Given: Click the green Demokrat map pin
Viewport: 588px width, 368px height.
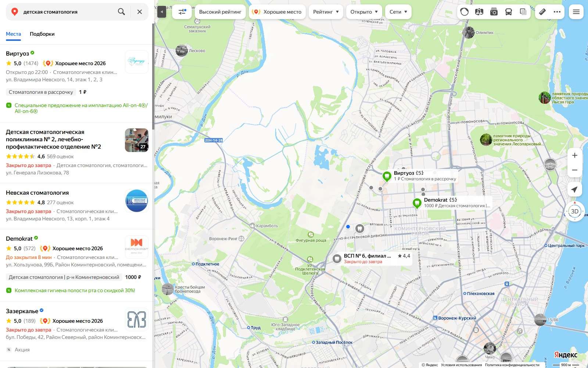Looking at the screenshot, I should click(417, 204).
